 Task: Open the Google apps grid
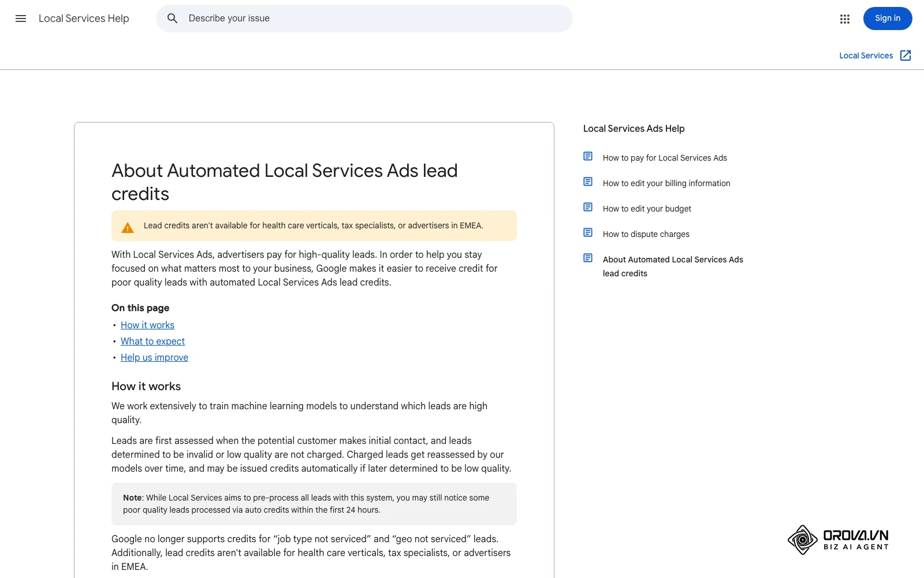click(x=845, y=18)
